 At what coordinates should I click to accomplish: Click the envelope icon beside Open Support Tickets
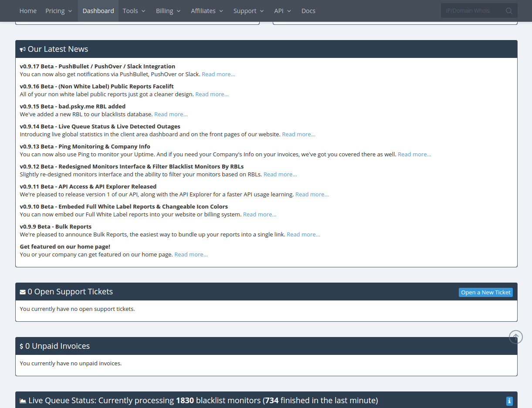[x=23, y=292]
